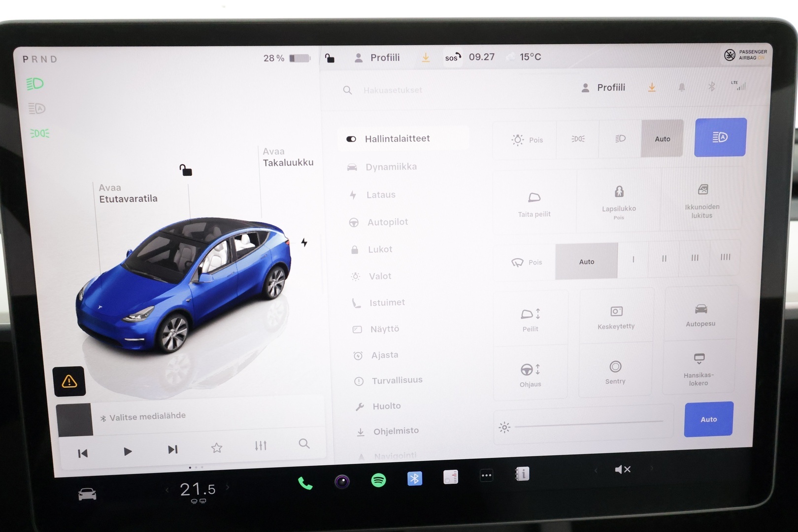This screenshot has width=798, height=532.
Task: Tap the Hakuasetukset search field
Action: [393, 90]
